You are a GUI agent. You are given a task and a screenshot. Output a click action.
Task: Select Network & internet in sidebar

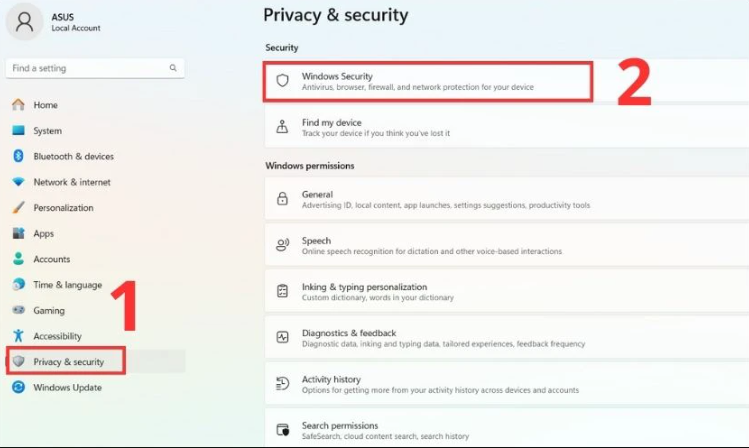pyautogui.click(x=72, y=182)
